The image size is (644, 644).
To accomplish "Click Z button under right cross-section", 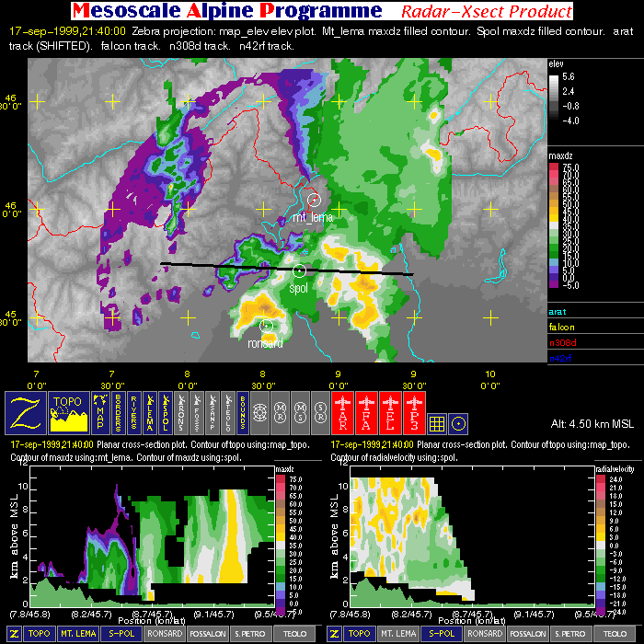I will click(334, 634).
